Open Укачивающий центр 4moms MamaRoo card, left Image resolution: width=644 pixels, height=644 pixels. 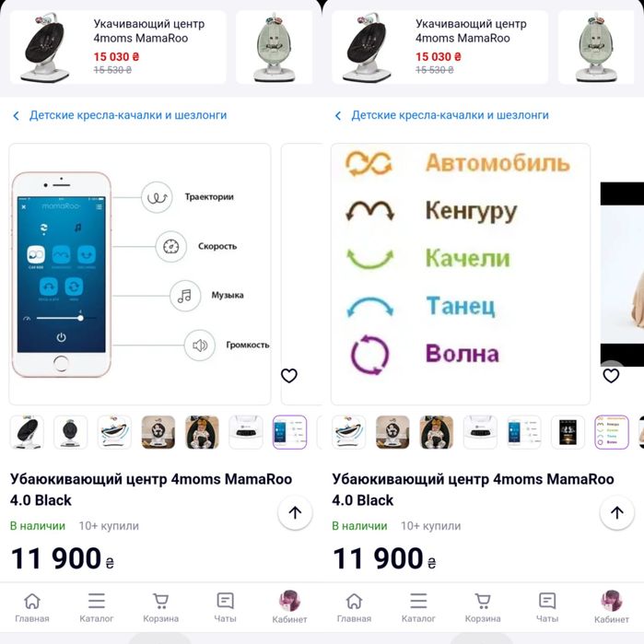(118, 47)
